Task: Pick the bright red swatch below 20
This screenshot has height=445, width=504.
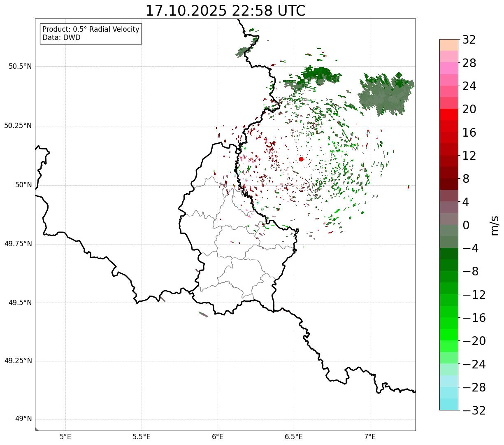Action: click(448, 114)
